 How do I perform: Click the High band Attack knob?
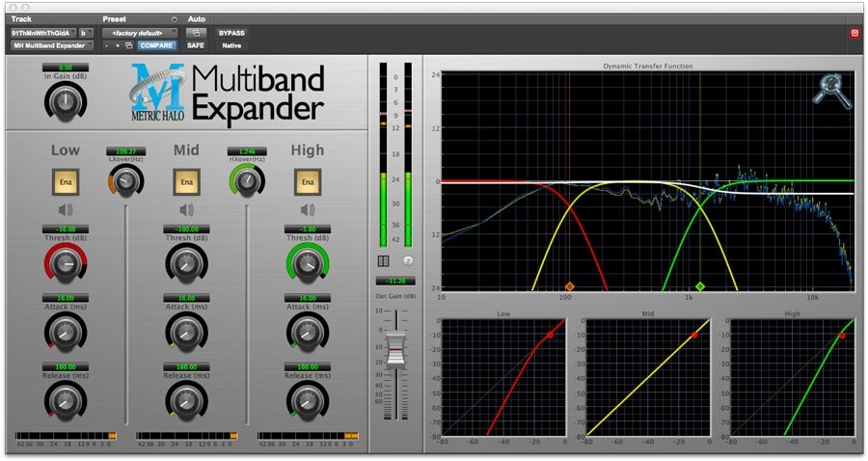[x=308, y=332]
